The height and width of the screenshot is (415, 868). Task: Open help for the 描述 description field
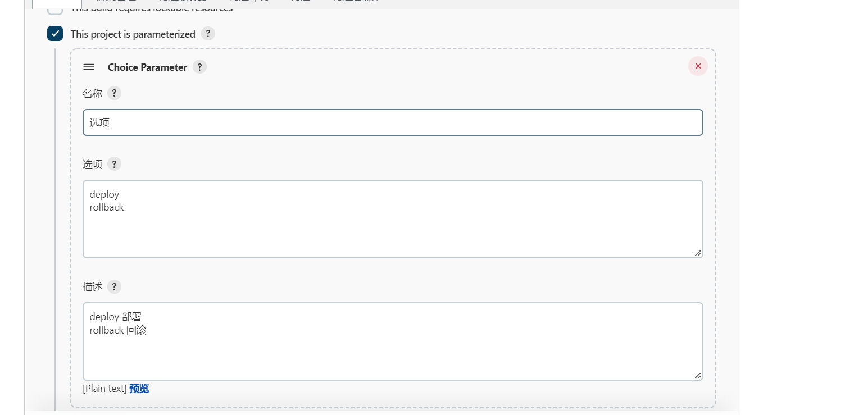point(114,286)
